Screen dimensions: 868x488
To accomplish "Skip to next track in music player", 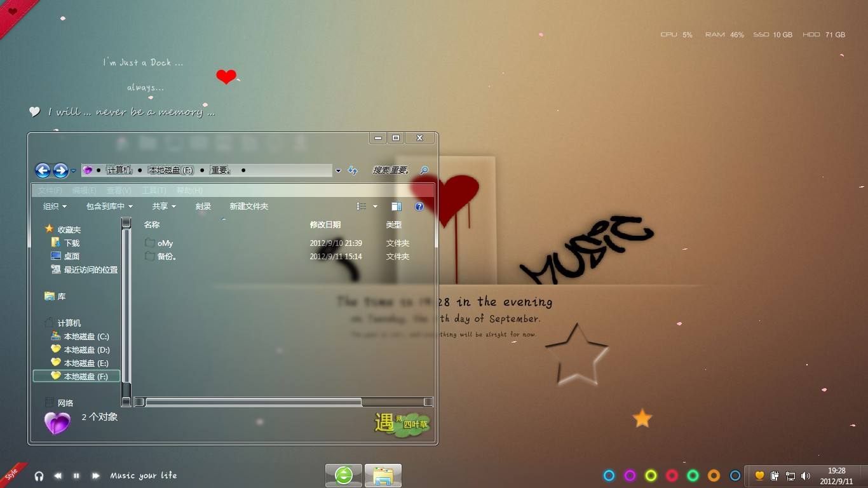I will tap(96, 476).
